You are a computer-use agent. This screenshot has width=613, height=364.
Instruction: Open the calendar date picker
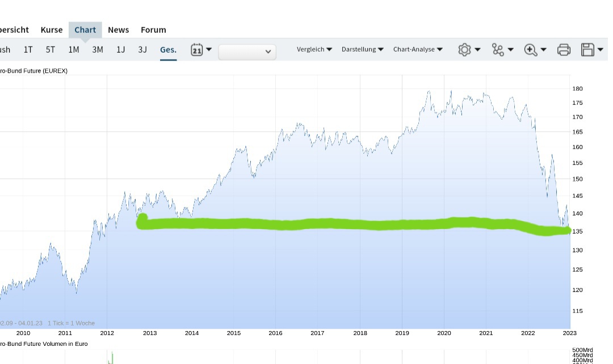[x=201, y=49]
